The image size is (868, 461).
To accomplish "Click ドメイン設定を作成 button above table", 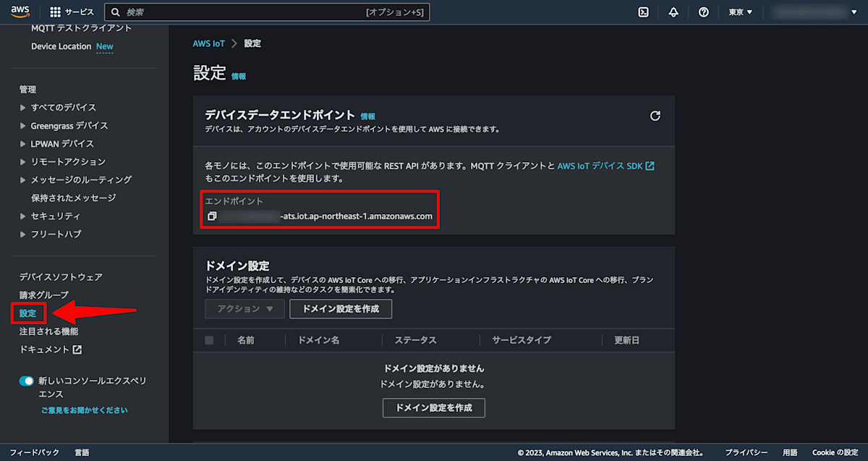I will point(341,309).
